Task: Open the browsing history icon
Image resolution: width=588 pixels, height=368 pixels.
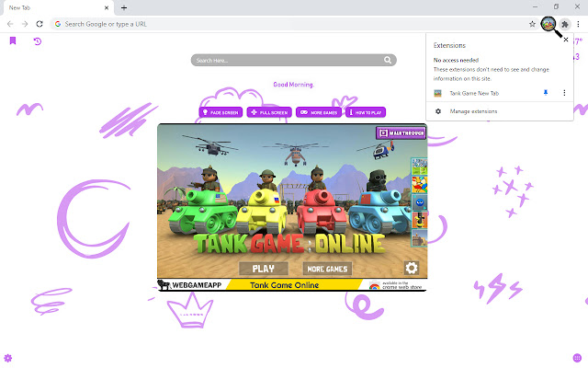Action: point(37,40)
